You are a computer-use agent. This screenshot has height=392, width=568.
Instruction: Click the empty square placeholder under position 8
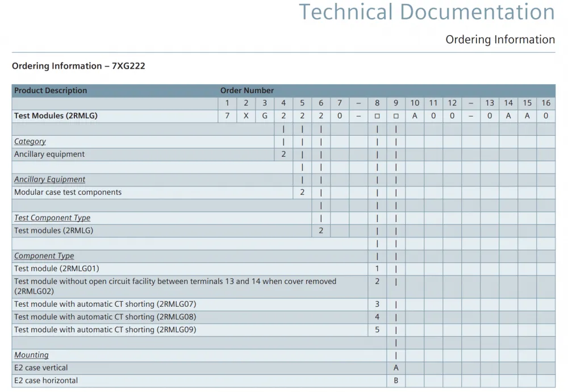pos(377,116)
